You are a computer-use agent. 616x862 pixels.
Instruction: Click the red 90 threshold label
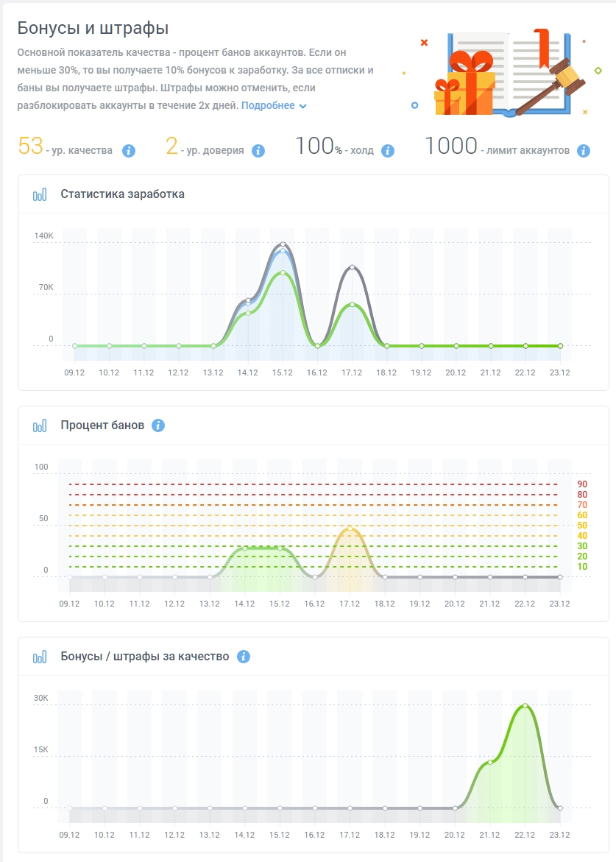point(582,484)
